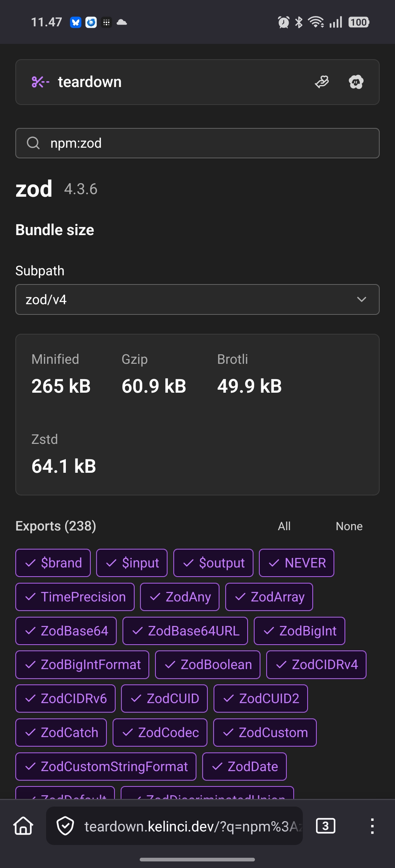Viewport: 395px width, 868px height.
Task: Open the browser tabs counter
Action: (326, 826)
